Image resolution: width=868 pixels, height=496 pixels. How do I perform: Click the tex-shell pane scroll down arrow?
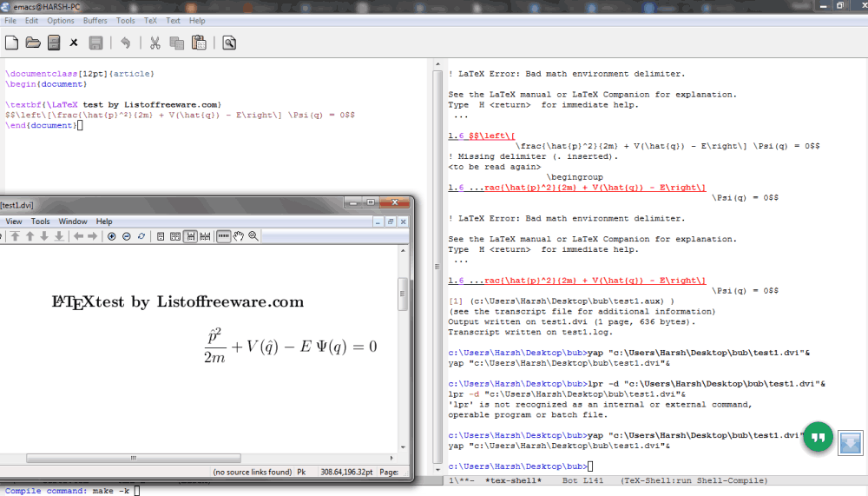point(437,470)
